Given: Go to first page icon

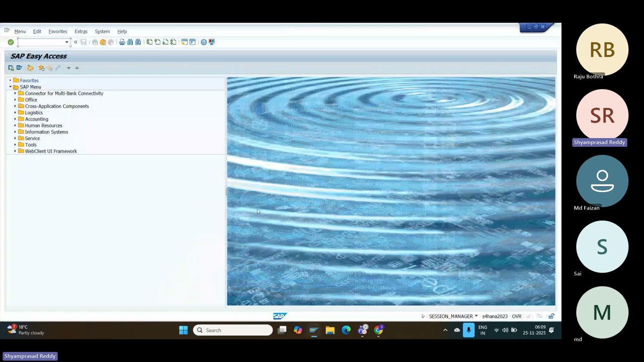Looking at the screenshot, I should tap(149, 42).
